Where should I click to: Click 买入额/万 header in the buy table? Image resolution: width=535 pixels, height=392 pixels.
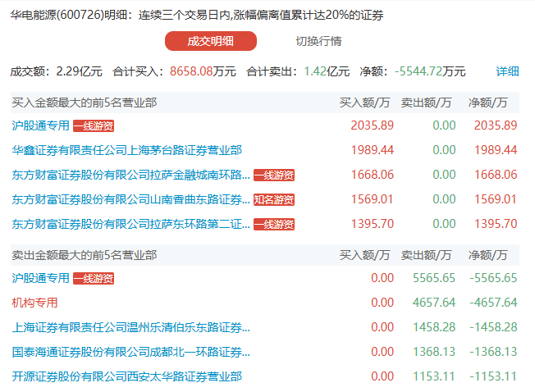365,103
